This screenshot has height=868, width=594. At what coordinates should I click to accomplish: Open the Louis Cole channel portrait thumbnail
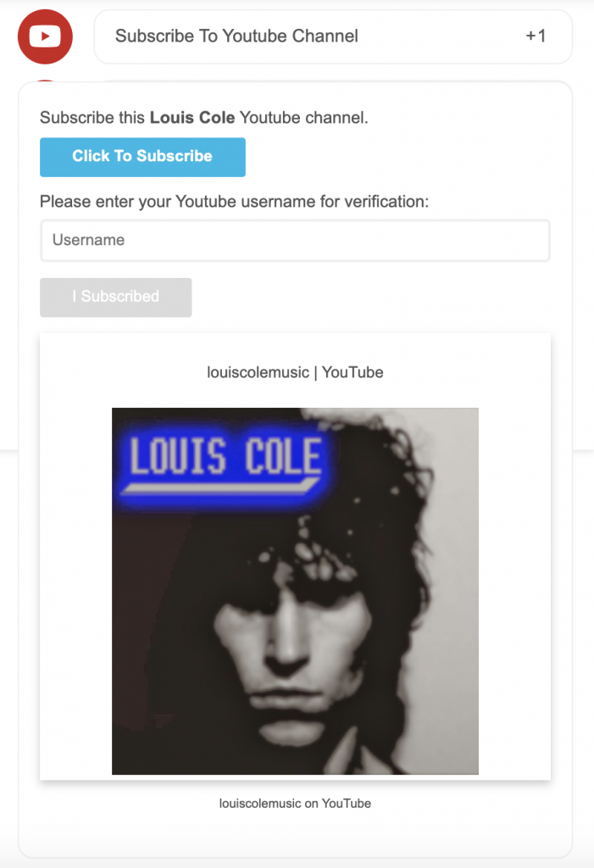point(295,591)
